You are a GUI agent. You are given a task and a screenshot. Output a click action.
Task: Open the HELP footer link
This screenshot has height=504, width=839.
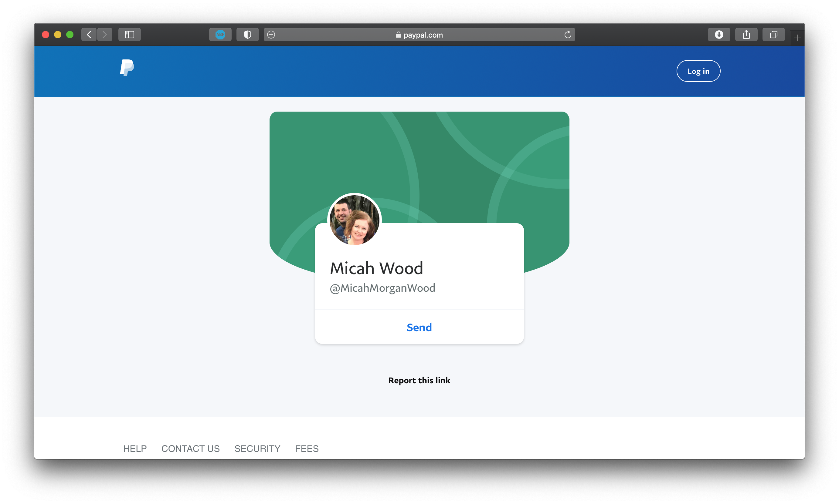coord(135,449)
